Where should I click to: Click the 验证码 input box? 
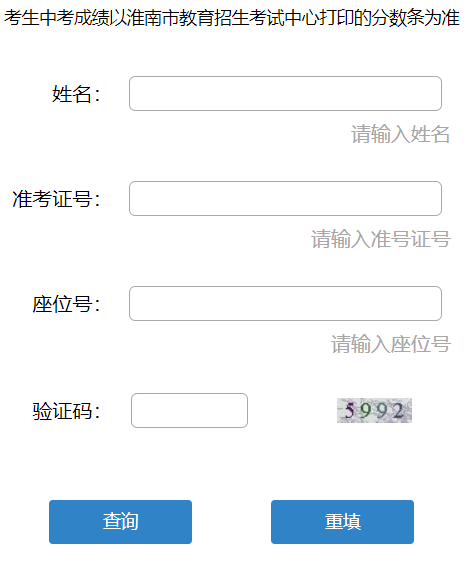coord(189,410)
